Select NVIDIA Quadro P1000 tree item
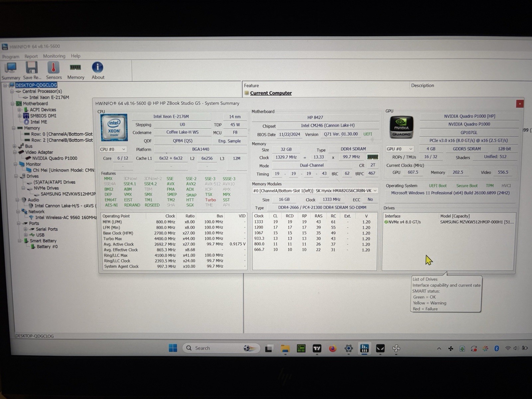The height and width of the screenshot is (399, 532). point(55,158)
